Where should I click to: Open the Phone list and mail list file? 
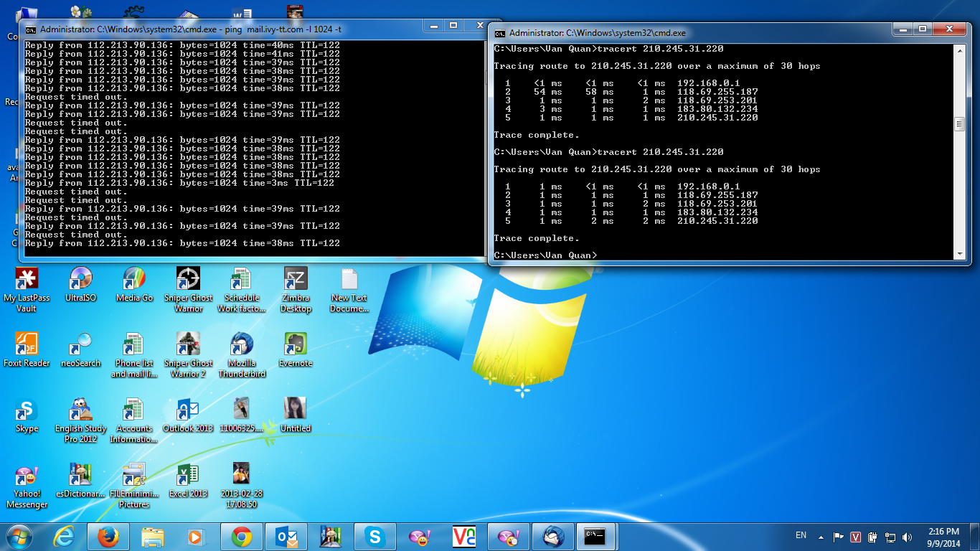click(134, 355)
